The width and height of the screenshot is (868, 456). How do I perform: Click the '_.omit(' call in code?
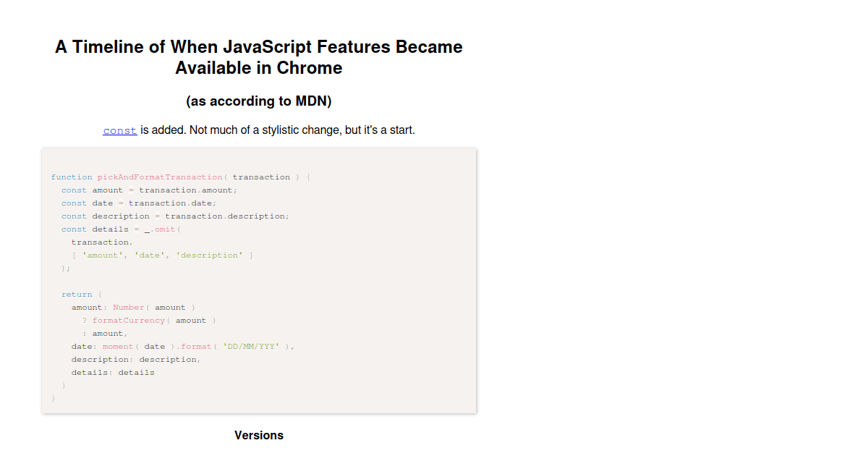coord(162,229)
